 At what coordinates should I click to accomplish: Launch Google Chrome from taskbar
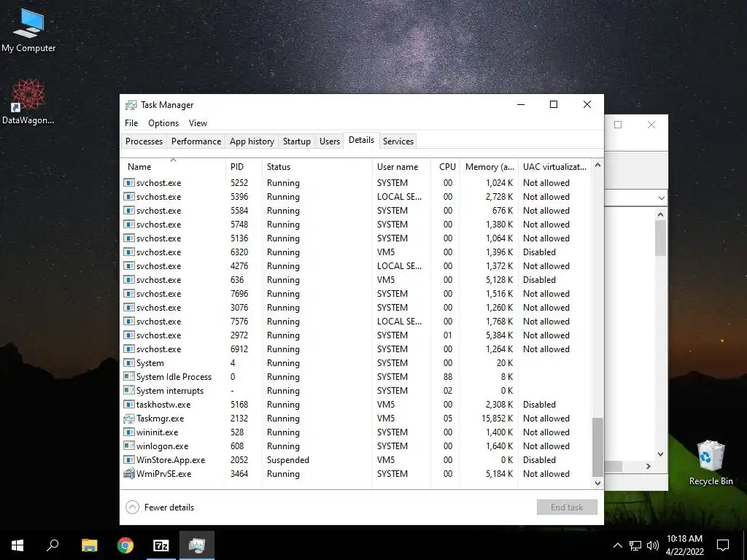[x=125, y=545]
